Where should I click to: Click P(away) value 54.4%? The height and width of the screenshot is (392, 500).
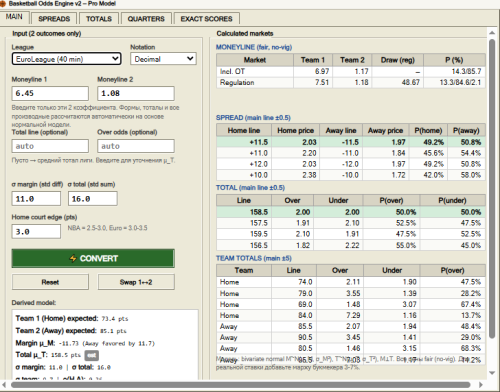pyautogui.click(x=471, y=153)
